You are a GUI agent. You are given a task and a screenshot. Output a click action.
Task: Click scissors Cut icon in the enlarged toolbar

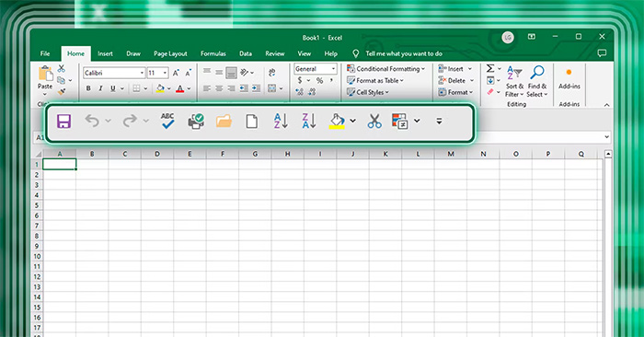[374, 122]
